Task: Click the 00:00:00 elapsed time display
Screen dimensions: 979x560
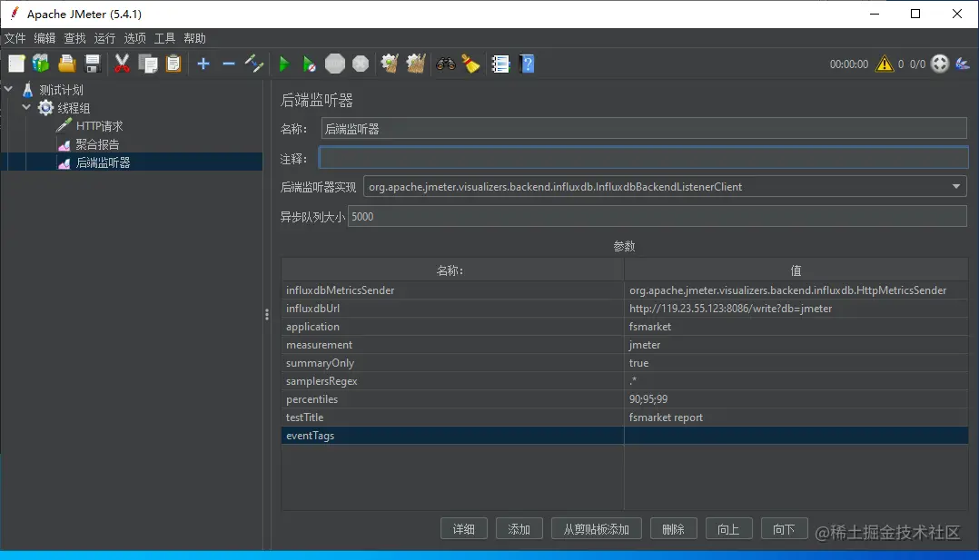Action: point(848,64)
